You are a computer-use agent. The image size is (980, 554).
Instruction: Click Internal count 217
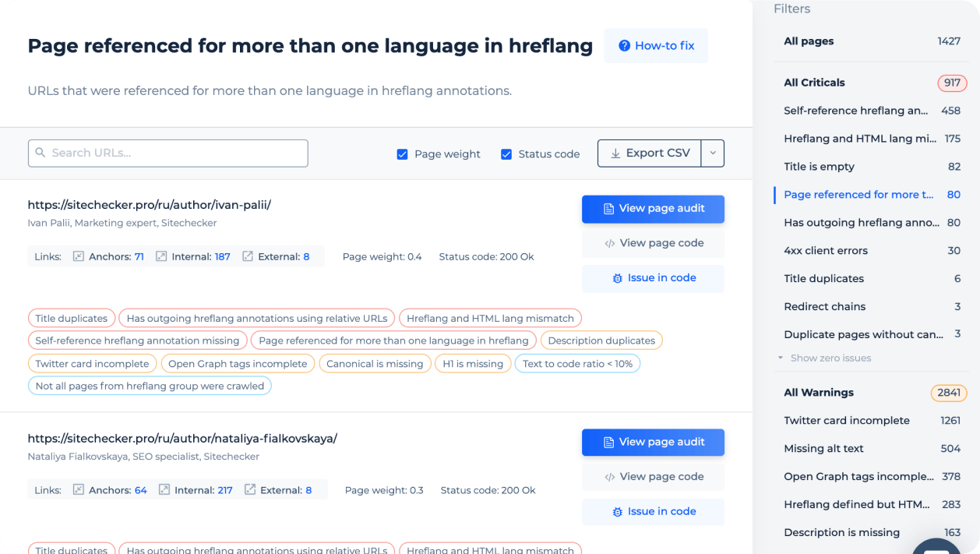click(225, 490)
